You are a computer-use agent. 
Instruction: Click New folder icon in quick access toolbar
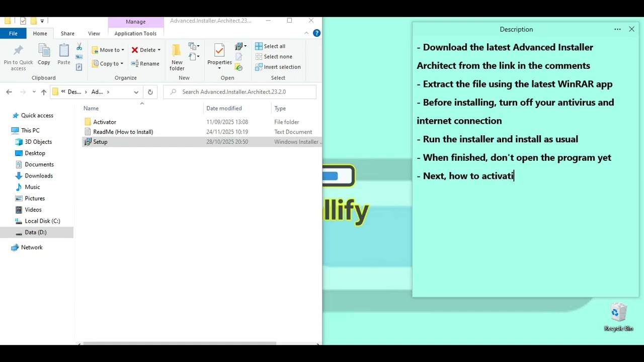(34, 21)
